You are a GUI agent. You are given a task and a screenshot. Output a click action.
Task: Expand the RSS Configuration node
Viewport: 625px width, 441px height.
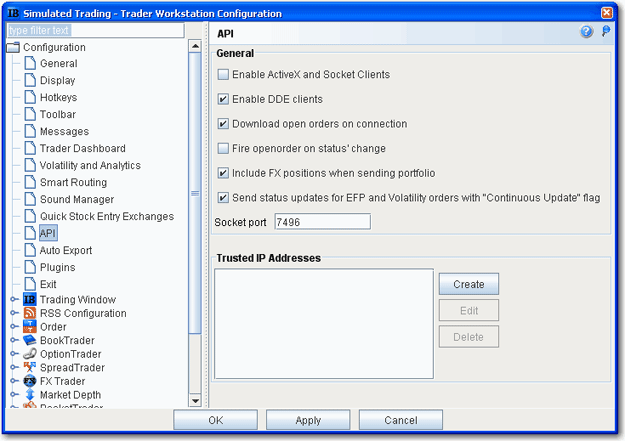point(14,313)
